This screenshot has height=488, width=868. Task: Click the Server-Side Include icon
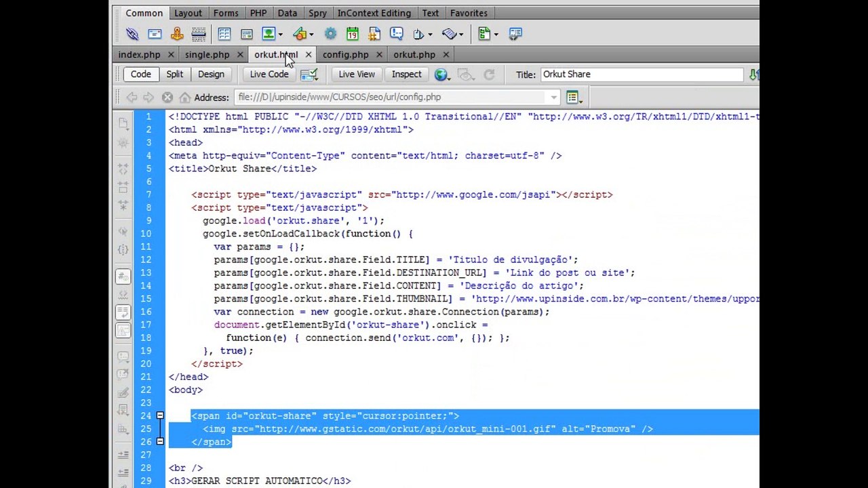coord(374,34)
